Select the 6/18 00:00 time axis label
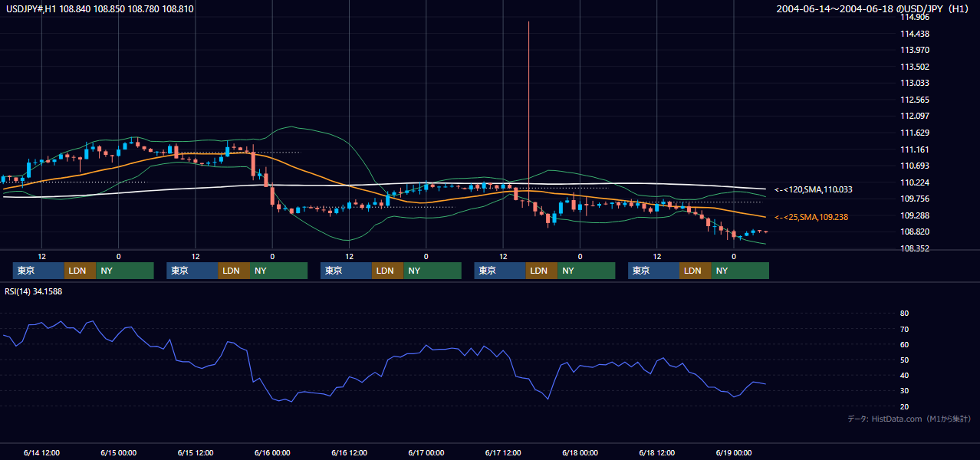Screen dimensions: 980x460 pyautogui.click(x=580, y=452)
